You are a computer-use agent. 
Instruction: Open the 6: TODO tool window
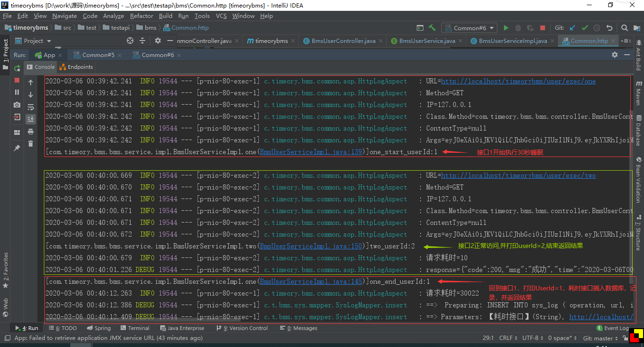tap(62, 328)
